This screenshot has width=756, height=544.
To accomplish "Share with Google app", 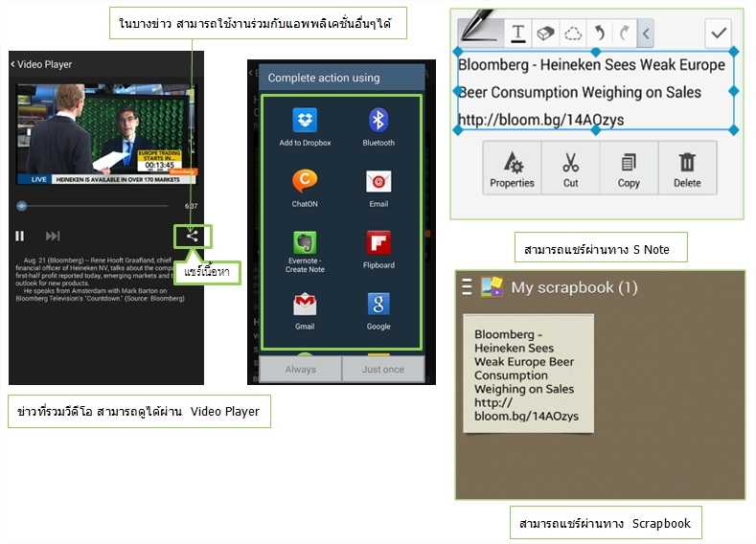I will [x=378, y=311].
